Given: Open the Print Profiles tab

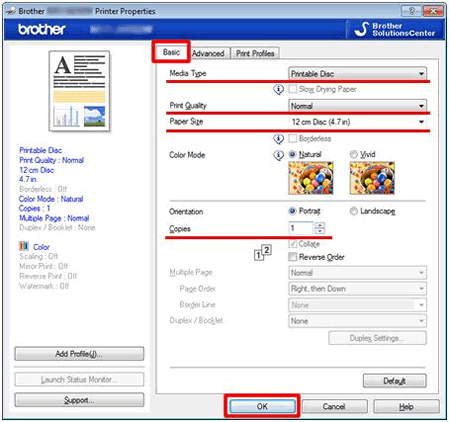Looking at the screenshot, I should (x=255, y=53).
